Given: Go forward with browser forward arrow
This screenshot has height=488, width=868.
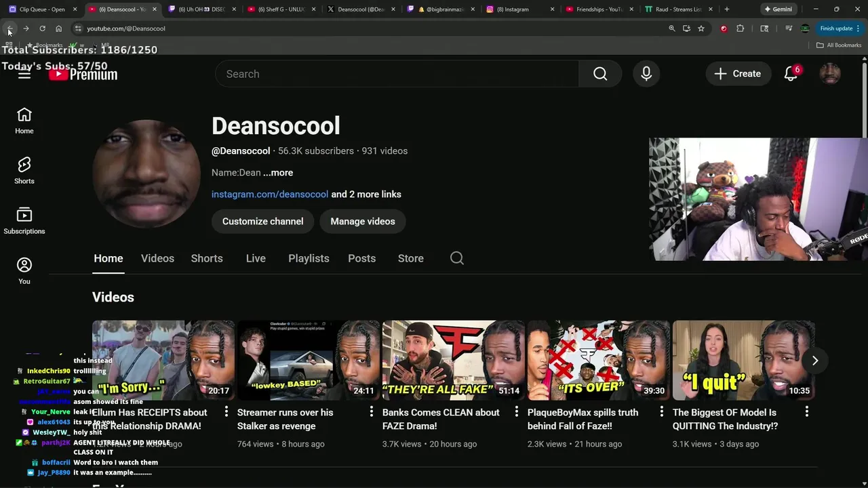Looking at the screenshot, I should pyautogui.click(x=26, y=28).
